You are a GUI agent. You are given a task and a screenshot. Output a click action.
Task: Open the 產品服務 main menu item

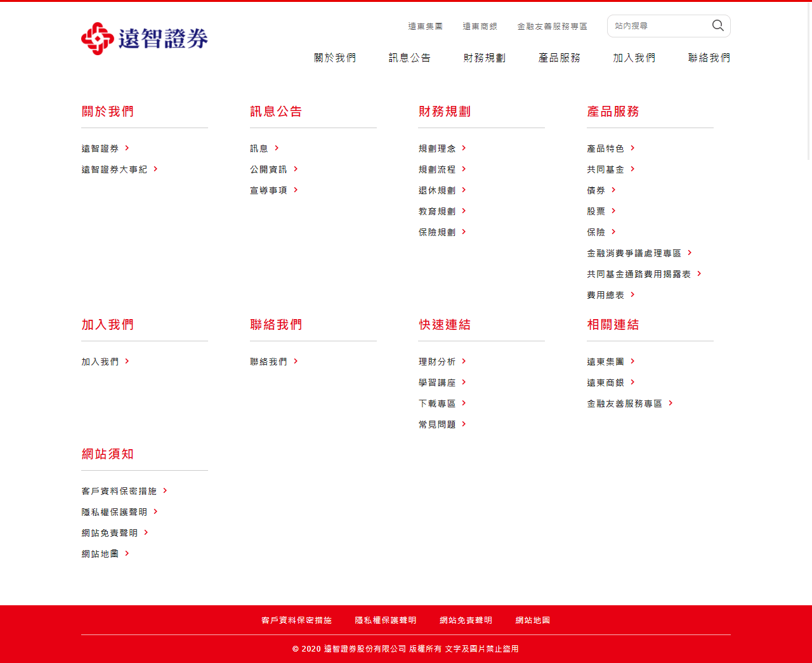[x=560, y=58]
